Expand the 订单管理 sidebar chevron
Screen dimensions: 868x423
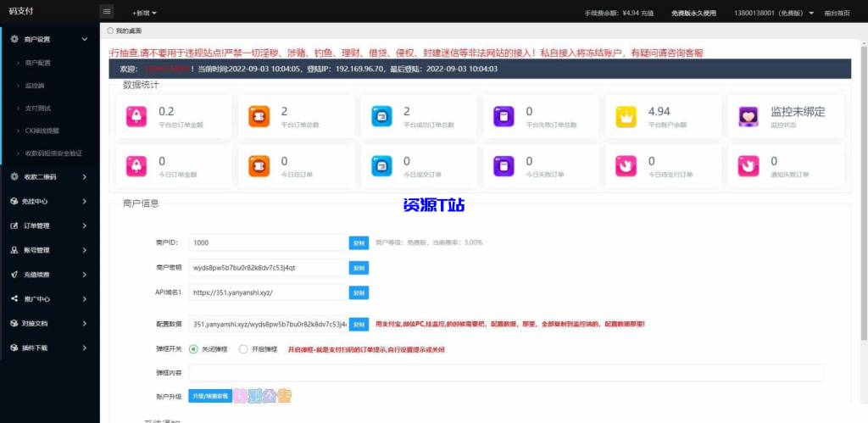tap(85, 225)
